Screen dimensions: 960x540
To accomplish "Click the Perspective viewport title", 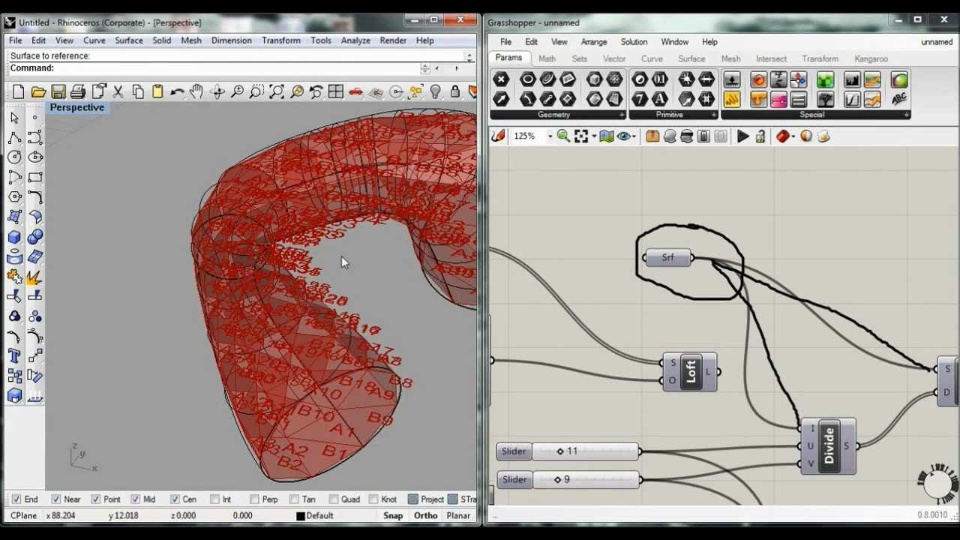I will [x=77, y=107].
